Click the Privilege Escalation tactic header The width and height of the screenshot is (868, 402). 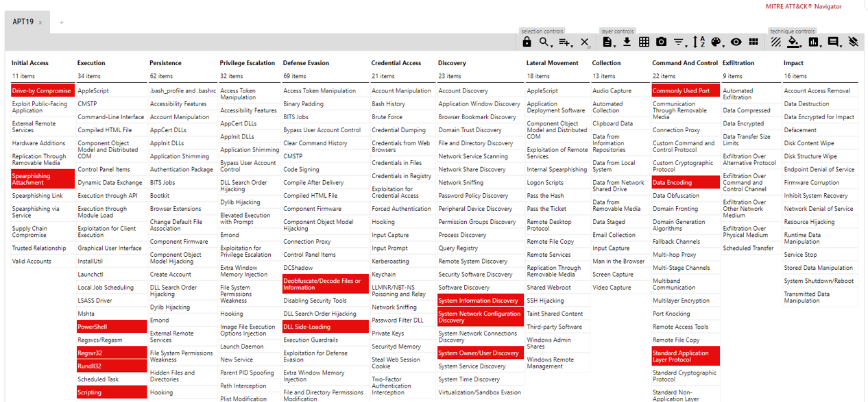[247, 63]
